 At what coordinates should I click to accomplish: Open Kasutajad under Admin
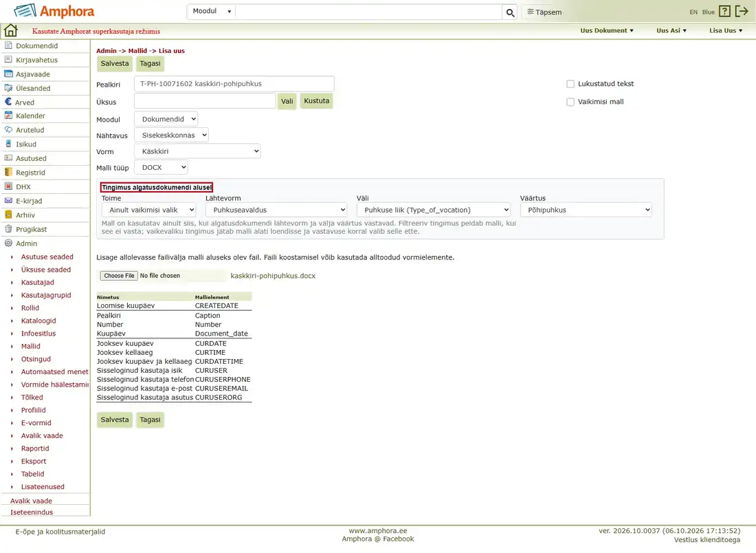(38, 282)
